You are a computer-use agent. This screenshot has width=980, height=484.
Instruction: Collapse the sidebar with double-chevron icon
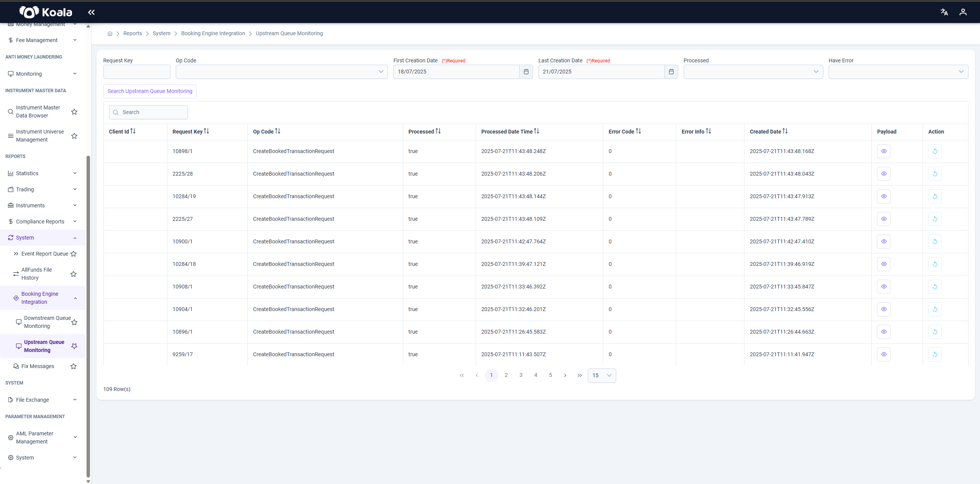(x=91, y=12)
